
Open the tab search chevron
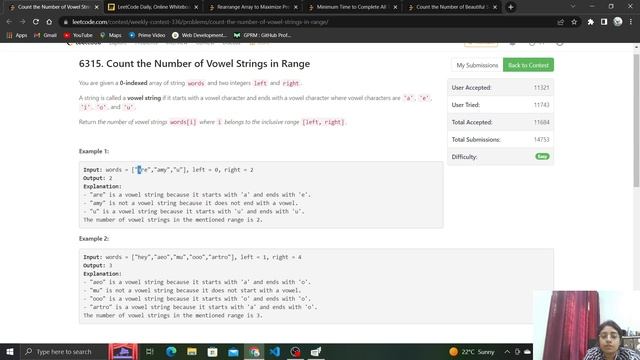pos(573,7)
